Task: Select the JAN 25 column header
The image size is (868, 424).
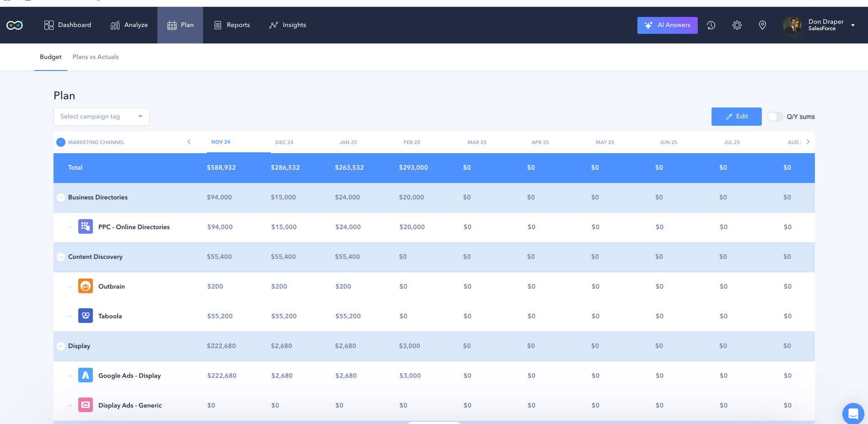Action: [348, 142]
